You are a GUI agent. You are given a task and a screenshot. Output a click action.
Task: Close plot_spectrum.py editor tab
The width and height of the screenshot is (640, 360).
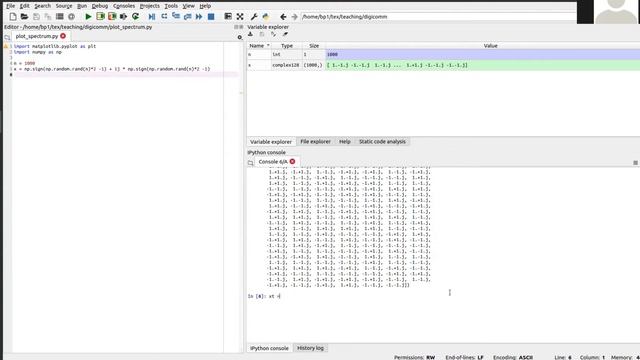(63, 36)
